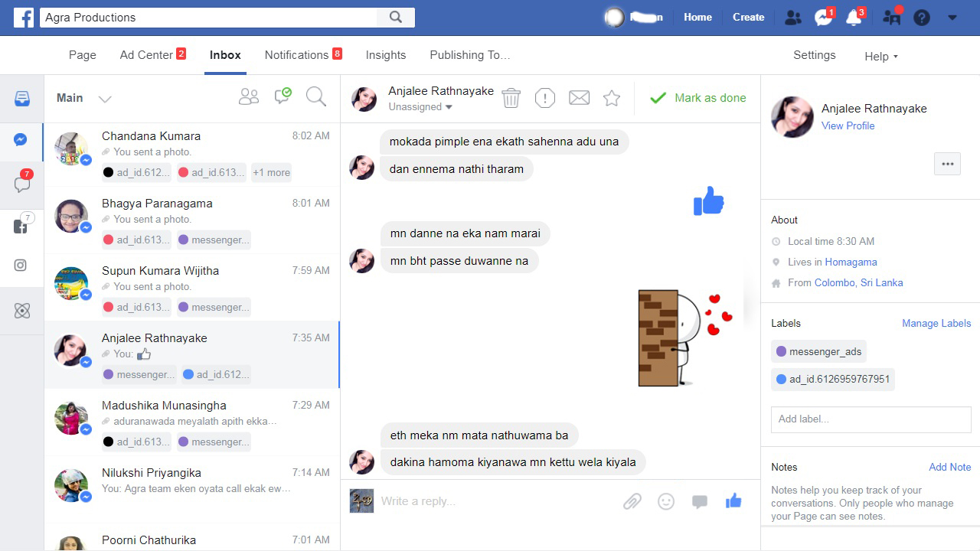Image resolution: width=980 pixels, height=551 pixels.
Task: Open View Profile link
Action: 848,126
